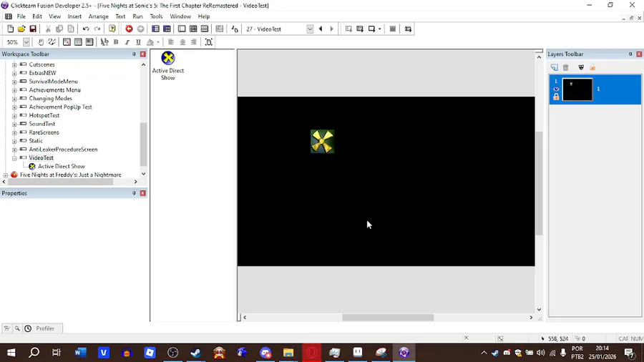Toggle underline text formatting

[x=138, y=42]
